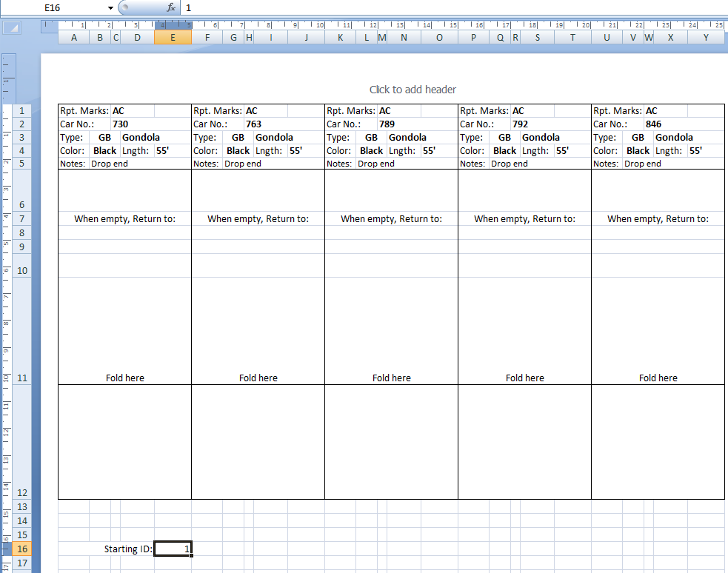Open the Name Box dropdown arrow
This screenshot has width=728, height=573.
click(110, 7)
